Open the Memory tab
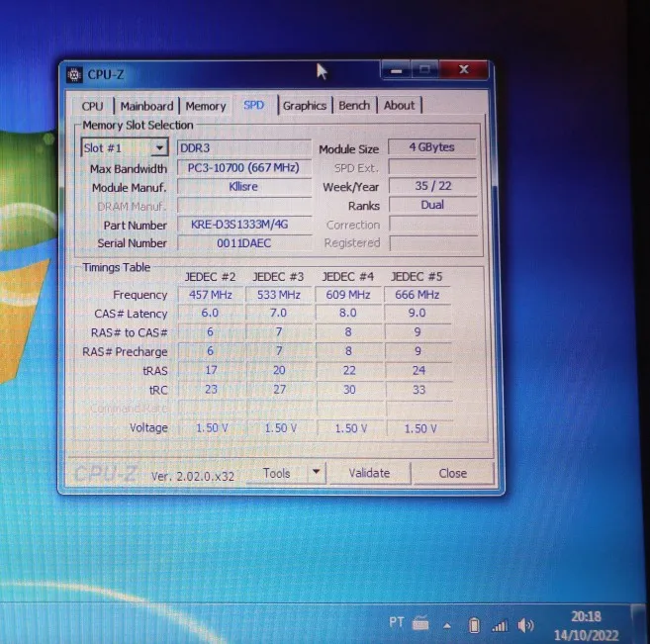 pos(206,106)
